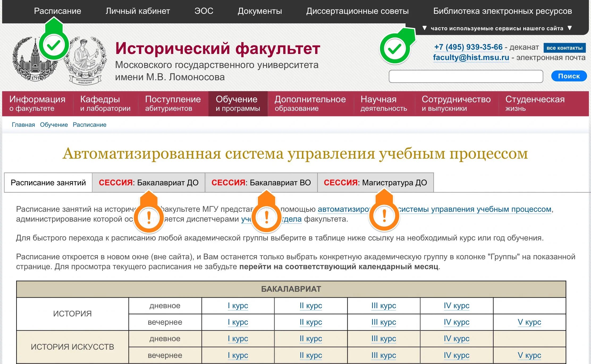This screenshot has width=591, height=364.
Task: Open История вечернее IV курс
Action: [x=457, y=322]
